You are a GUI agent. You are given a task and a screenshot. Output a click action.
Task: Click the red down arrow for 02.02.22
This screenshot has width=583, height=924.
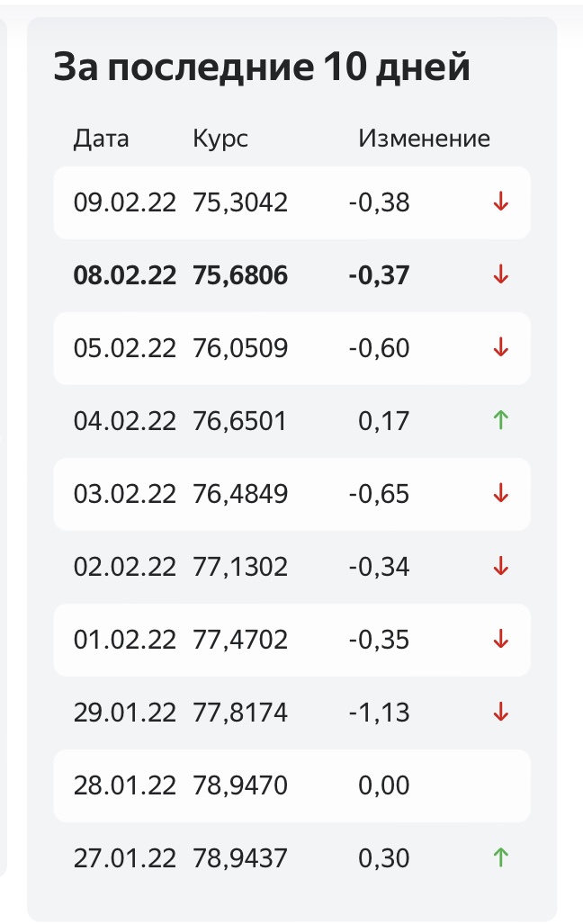500,567
